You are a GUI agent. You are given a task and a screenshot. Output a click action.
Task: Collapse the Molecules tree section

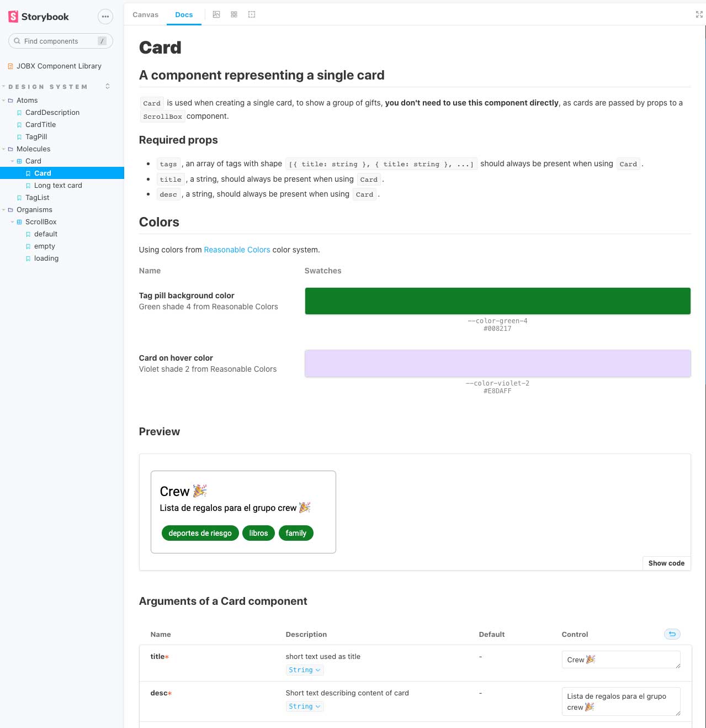coord(4,149)
